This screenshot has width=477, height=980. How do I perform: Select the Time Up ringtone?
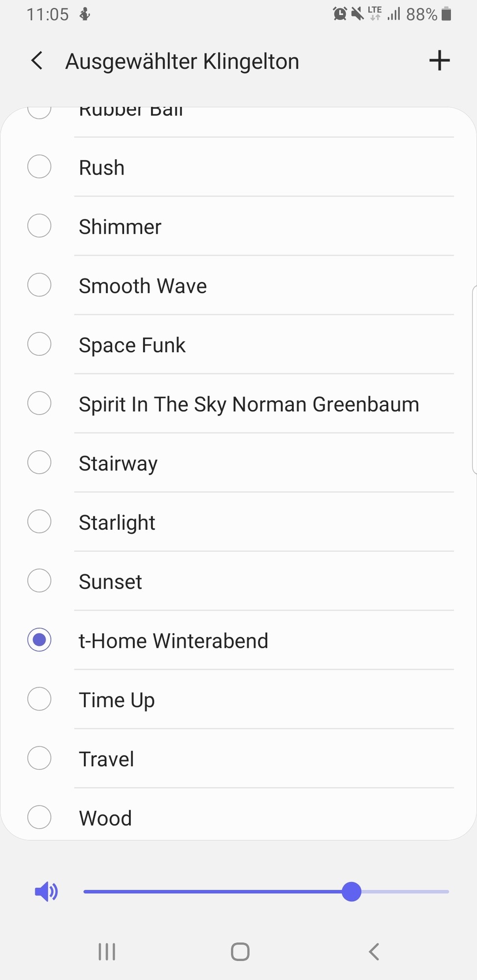coord(238,699)
